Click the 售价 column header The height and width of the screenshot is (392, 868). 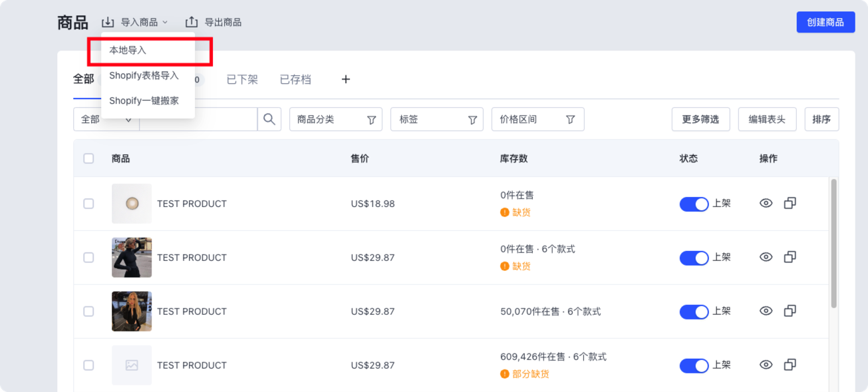coord(360,158)
